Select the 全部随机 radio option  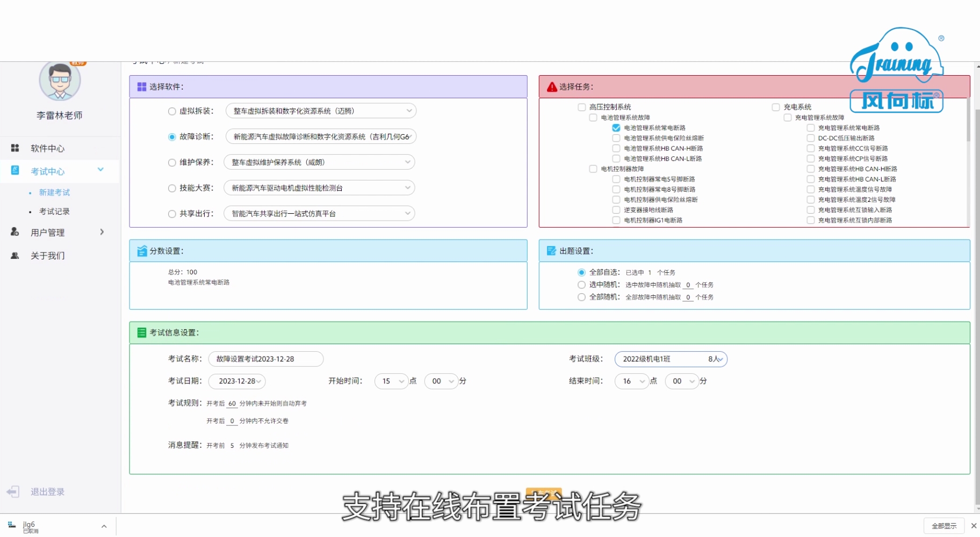click(581, 297)
